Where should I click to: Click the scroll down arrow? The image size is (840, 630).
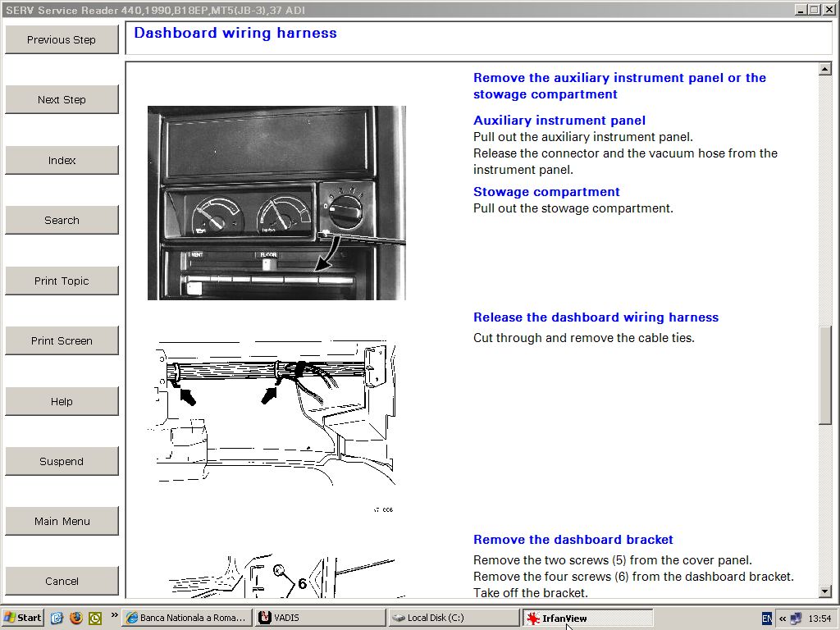pyautogui.click(x=825, y=591)
